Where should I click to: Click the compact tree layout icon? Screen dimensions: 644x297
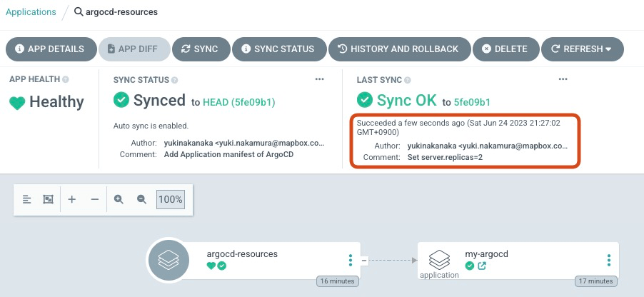pos(27,200)
